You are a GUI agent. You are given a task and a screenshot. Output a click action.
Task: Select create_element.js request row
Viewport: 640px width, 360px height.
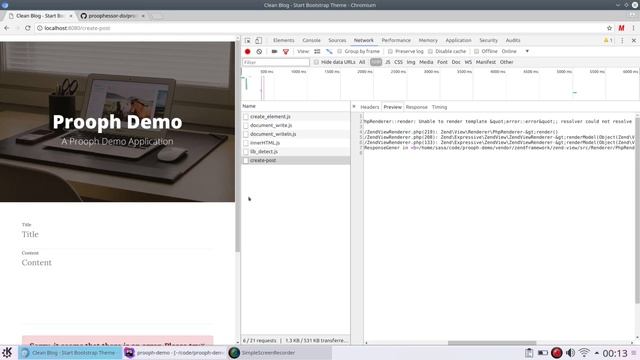pos(296,116)
